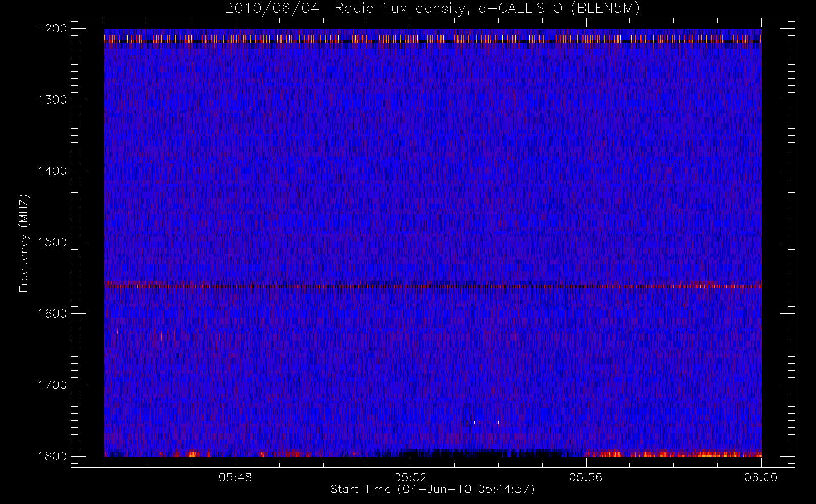Click the plot title 'Radio flux density, e-CALLISTO (BLEN5M)'

487,9
